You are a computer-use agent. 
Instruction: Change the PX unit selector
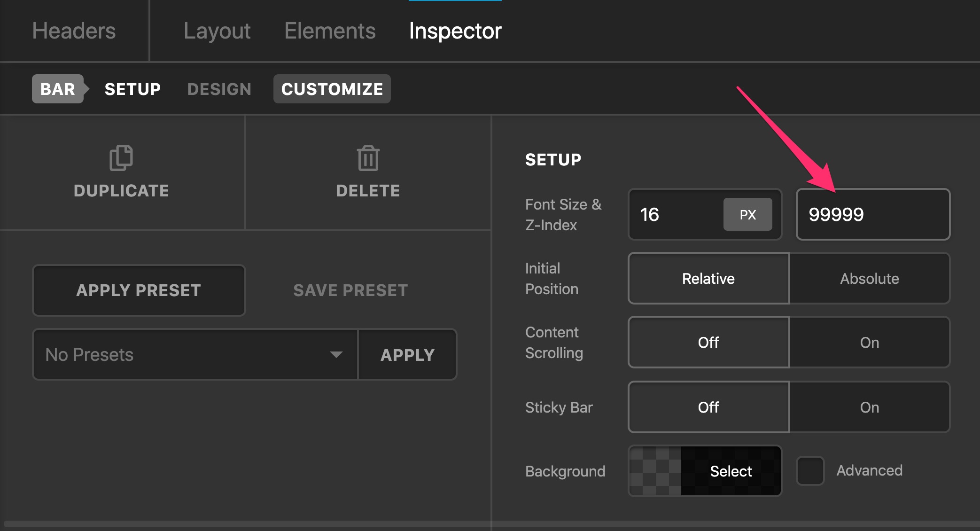[747, 214]
